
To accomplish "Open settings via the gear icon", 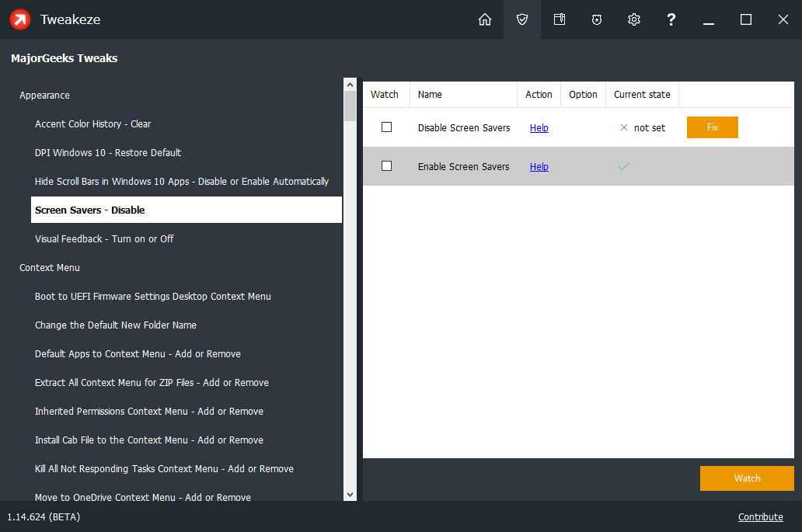I will click(634, 19).
